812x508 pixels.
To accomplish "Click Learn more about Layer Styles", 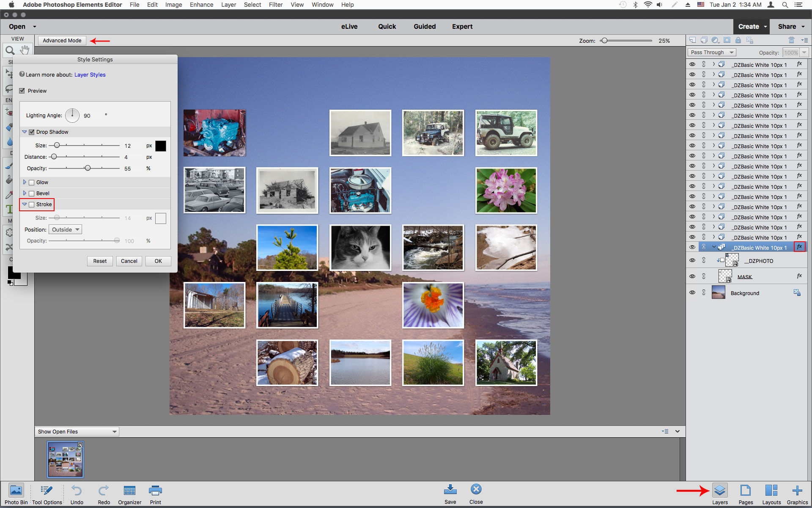I will (x=90, y=75).
